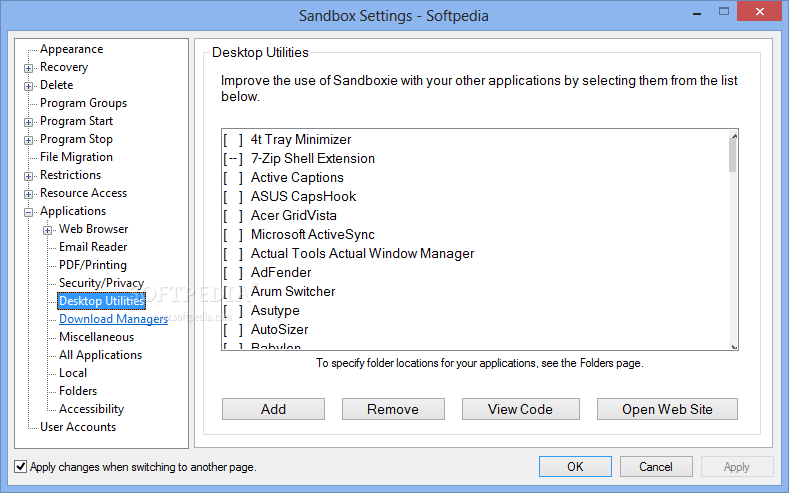The height and width of the screenshot is (493, 789).
Task: Toggle 4t Tray Minimizer checkbox
Action: click(x=233, y=139)
